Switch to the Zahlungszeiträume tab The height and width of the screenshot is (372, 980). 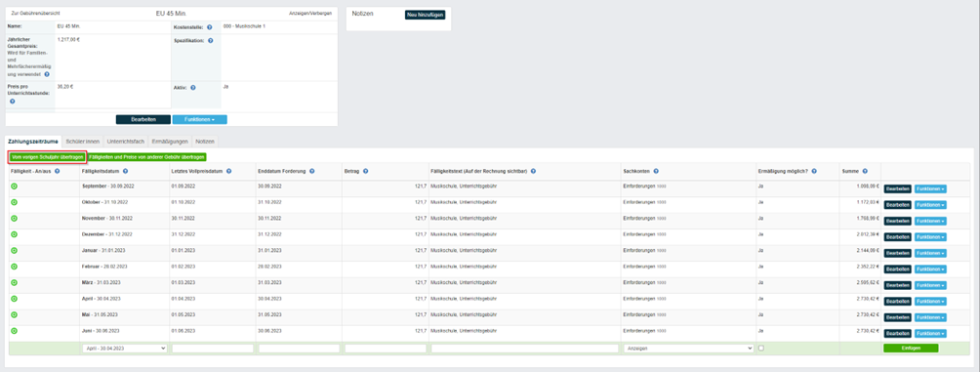33,142
